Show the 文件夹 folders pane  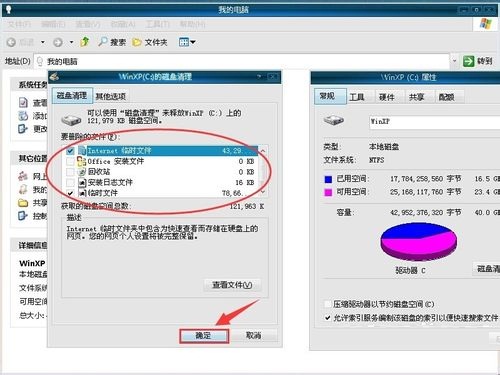click(150, 42)
